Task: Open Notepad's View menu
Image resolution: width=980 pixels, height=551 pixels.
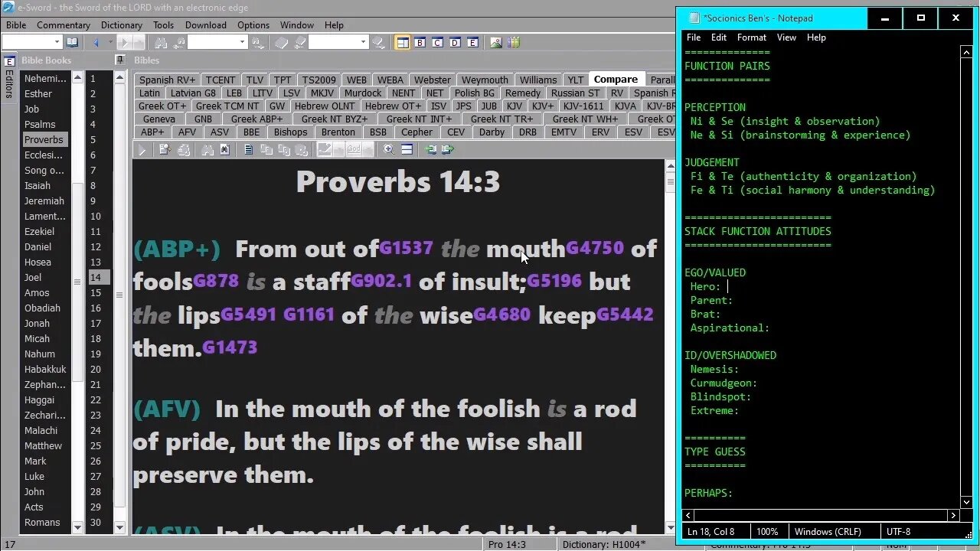Action: click(786, 37)
